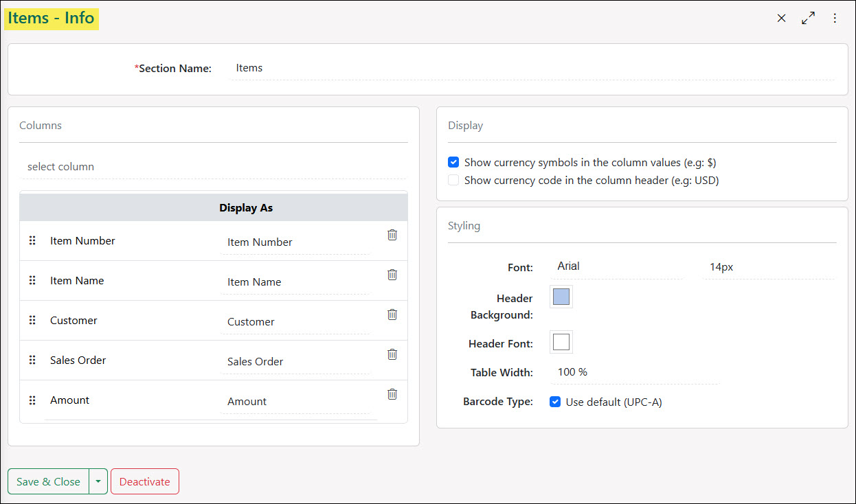Screen dimensions: 856x504
Task: Open the Font selector showing Arial
Action: (615, 266)
